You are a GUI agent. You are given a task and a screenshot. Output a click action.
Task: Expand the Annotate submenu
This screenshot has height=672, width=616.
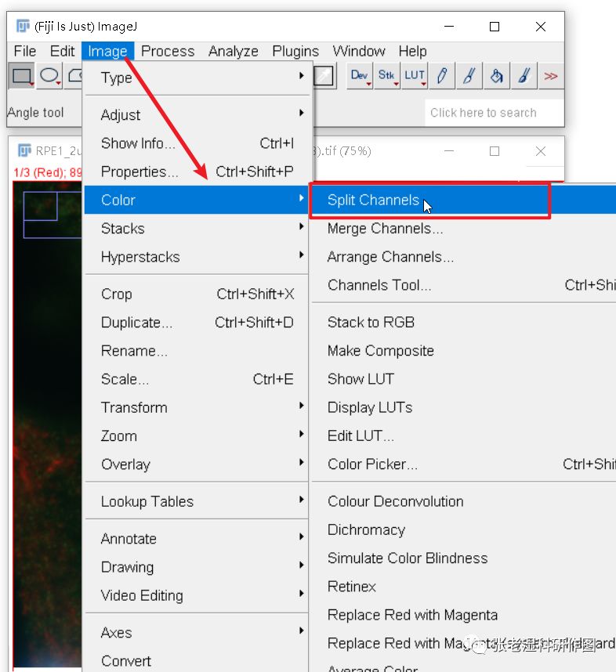(197, 538)
